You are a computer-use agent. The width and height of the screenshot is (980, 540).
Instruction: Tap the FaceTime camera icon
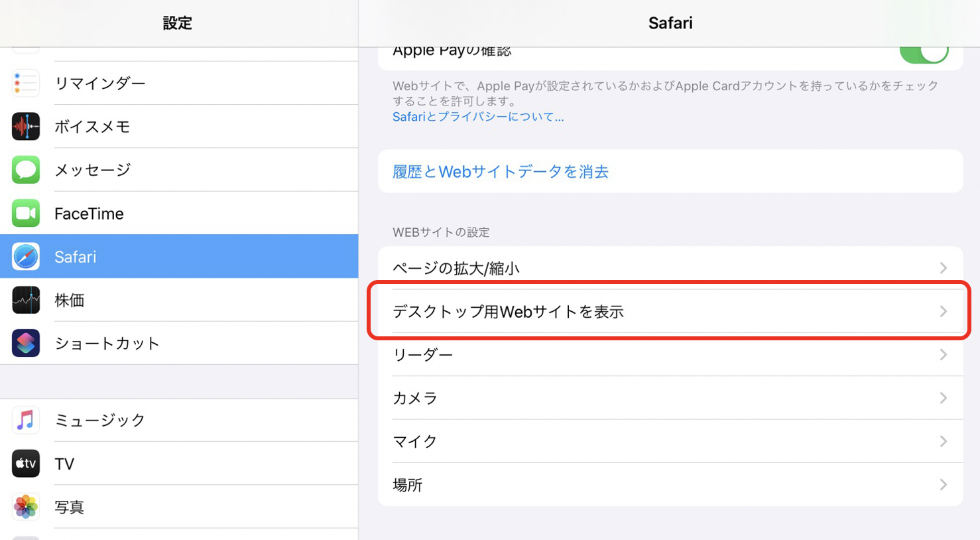coord(26,213)
